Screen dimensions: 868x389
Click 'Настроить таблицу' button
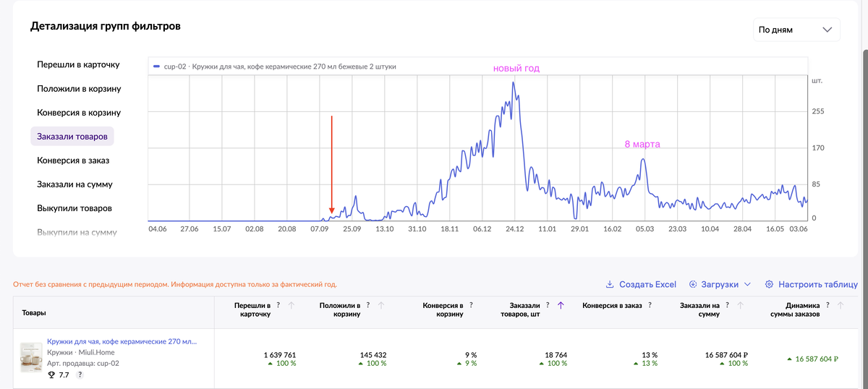[x=812, y=284]
